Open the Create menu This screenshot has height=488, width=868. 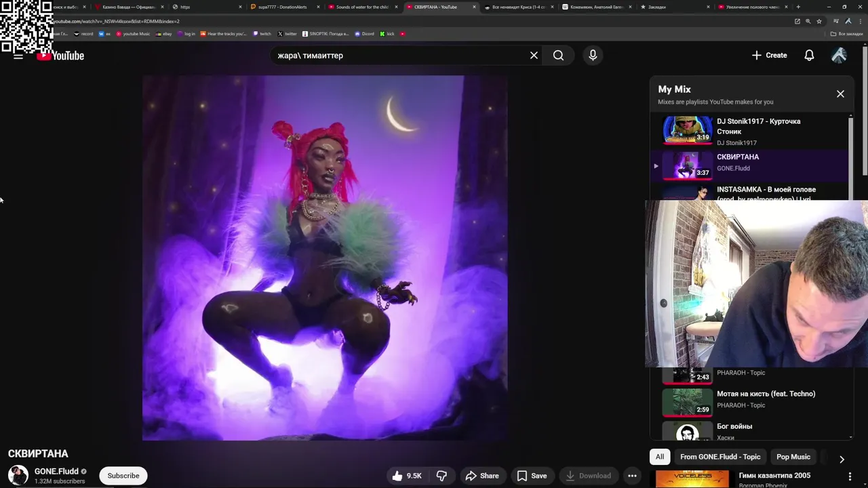coord(769,56)
